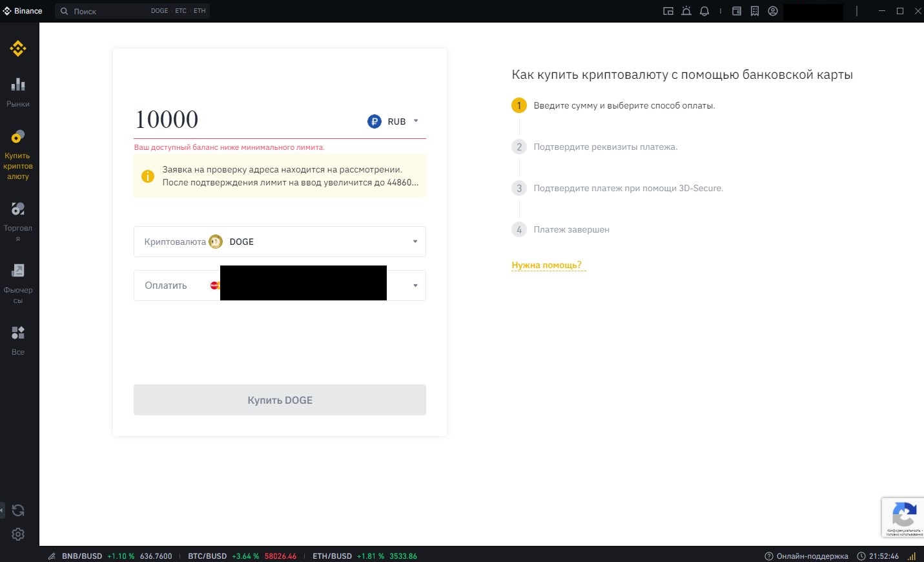This screenshot has width=924, height=562.
Task: Click the Binance title in the window bar
Action: pos(28,11)
